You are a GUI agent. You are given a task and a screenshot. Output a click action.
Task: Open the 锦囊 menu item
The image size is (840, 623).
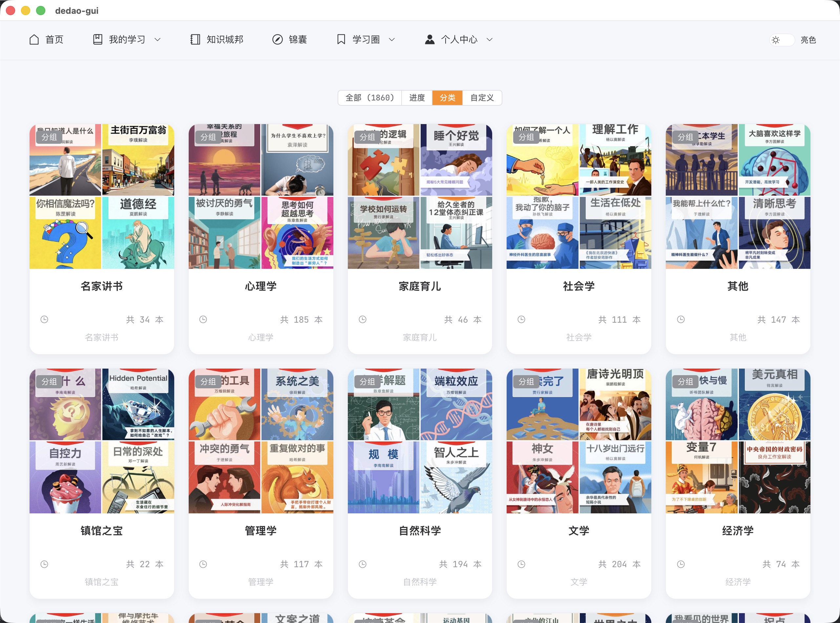[289, 40]
